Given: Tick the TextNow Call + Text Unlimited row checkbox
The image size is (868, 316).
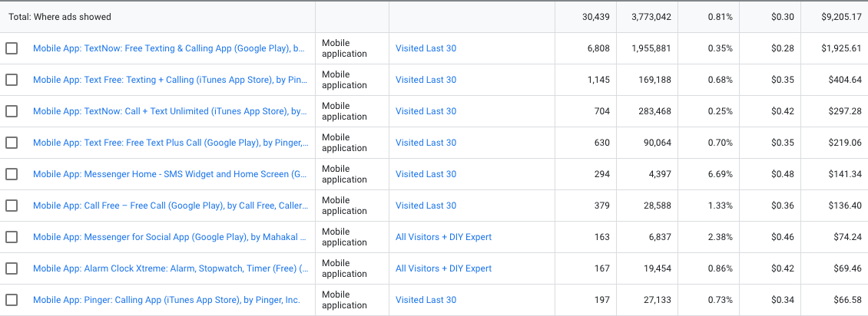Looking at the screenshot, I should click(x=12, y=111).
